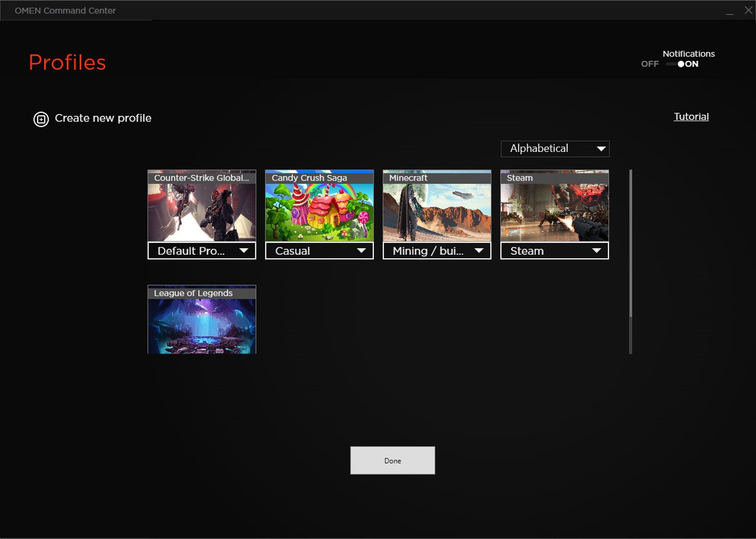The width and height of the screenshot is (756, 539).
Task: Select the Candy Crush Saga thumbnail
Action: (x=319, y=212)
